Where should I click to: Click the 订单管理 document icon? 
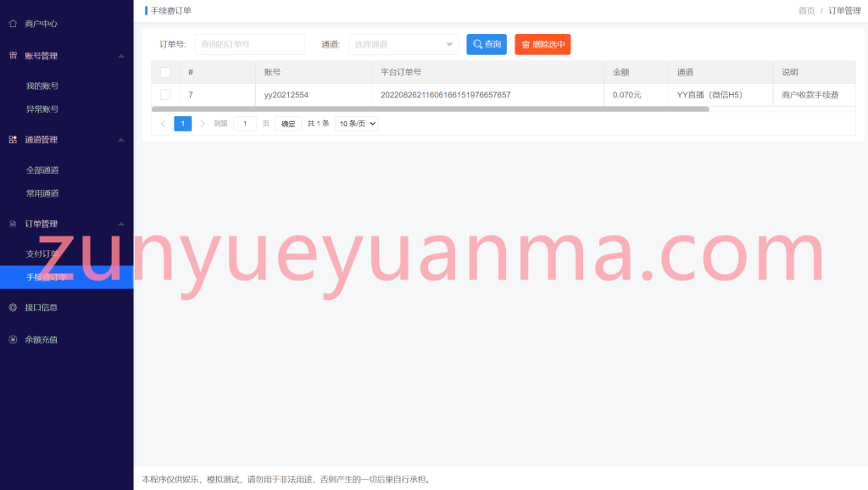[x=13, y=224]
